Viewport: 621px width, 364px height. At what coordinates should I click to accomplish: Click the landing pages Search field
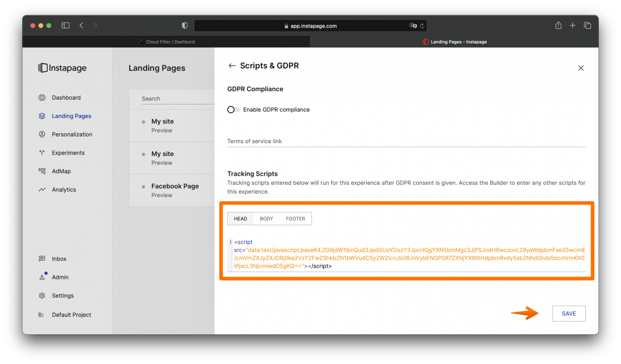click(178, 99)
